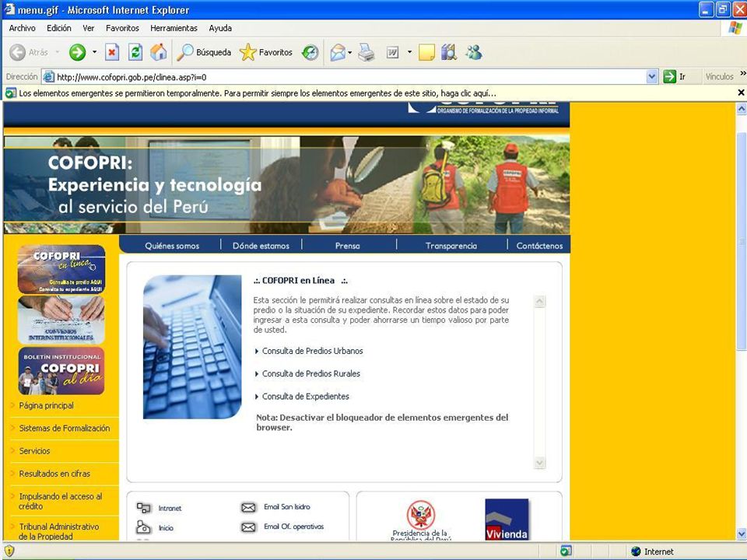Image resolution: width=747 pixels, height=560 pixels.
Task: Click the Edit with Word toolbar icon
Action: coord(392,52)
